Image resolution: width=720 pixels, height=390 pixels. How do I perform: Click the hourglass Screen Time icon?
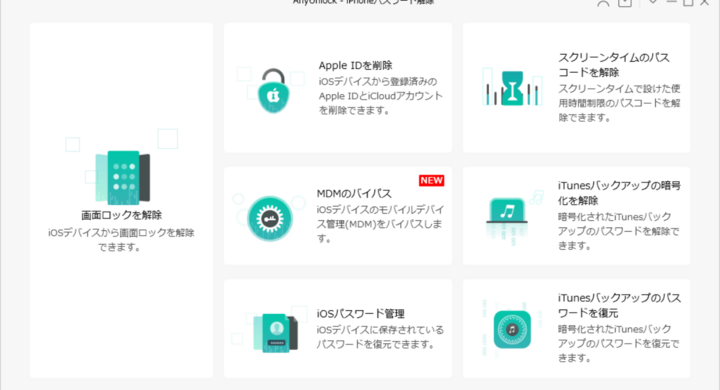(x=512, y=88)
